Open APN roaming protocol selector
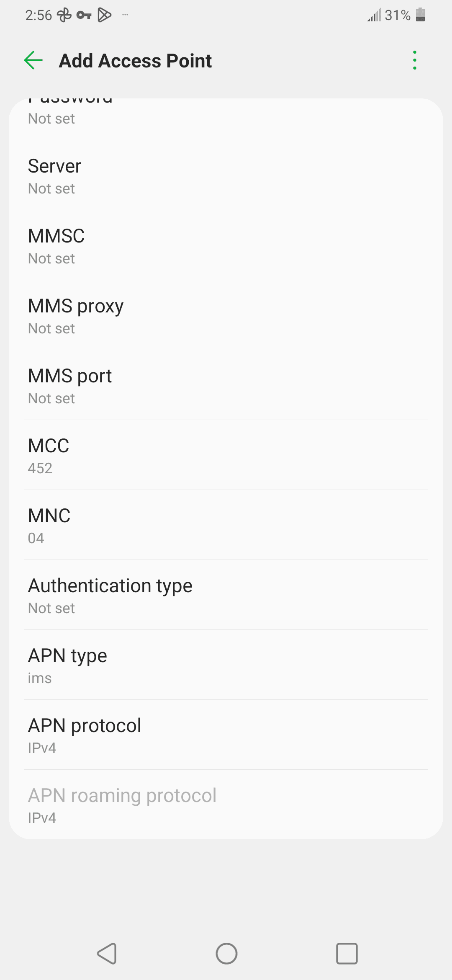Image resolution: width=452 pixels, height=980 pixels. 226,805
